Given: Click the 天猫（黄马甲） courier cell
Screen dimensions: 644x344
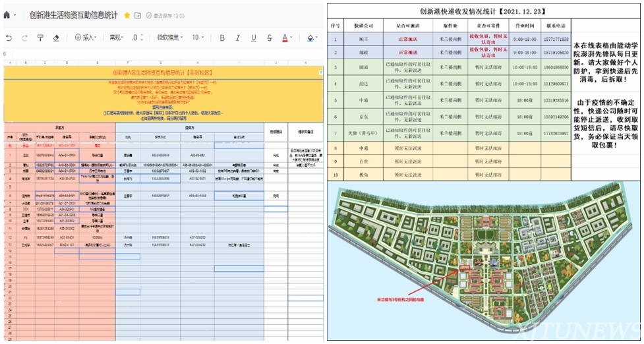Looking at the screenshot, I should (363, 133).
